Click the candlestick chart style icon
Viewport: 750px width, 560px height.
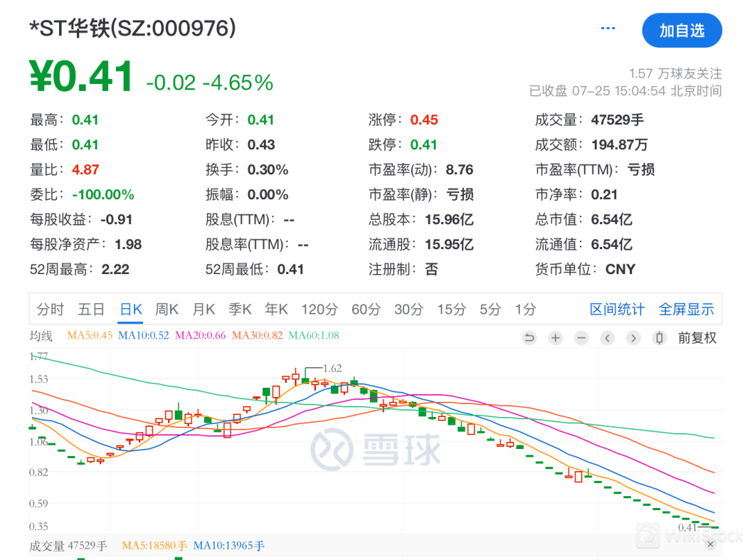[659, 338]
